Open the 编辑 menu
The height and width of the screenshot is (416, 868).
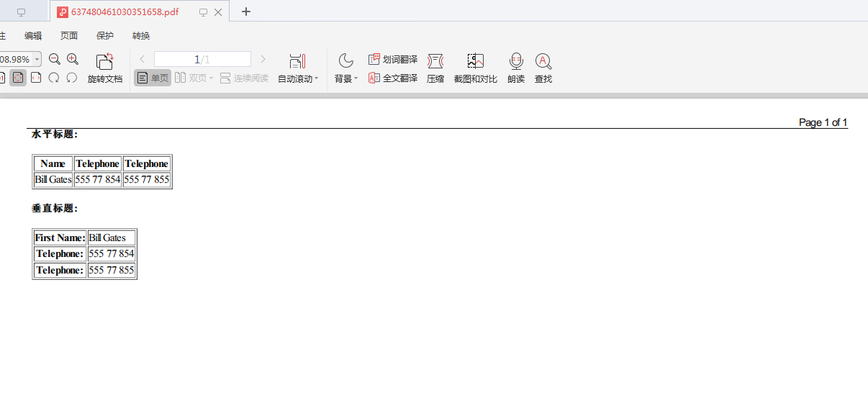33,36
